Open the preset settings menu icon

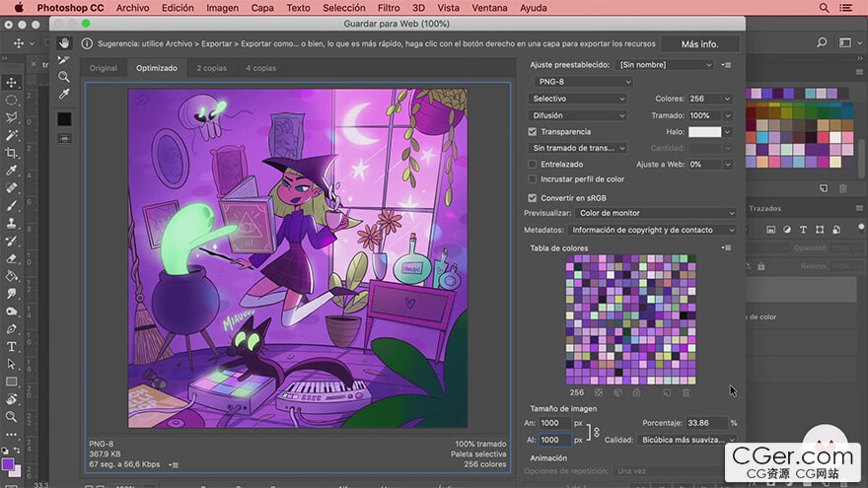click(728, 65)
